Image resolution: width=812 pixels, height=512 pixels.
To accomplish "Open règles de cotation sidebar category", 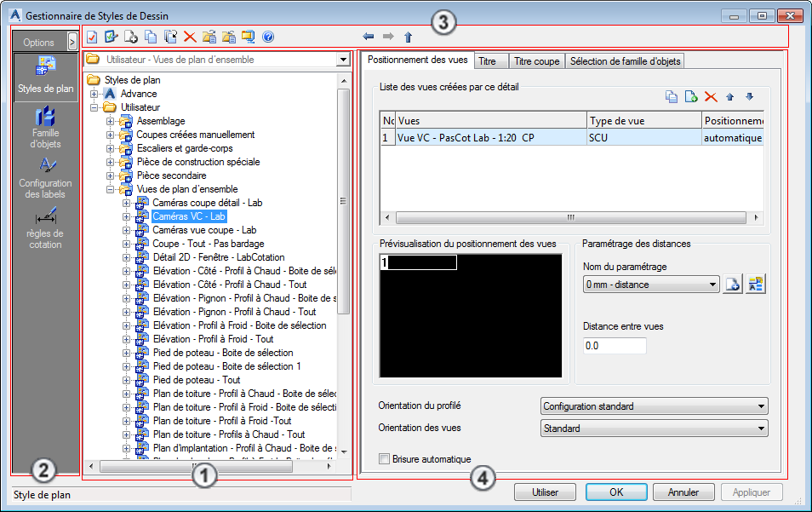I will pyautogui.click(x=46, y=228).
